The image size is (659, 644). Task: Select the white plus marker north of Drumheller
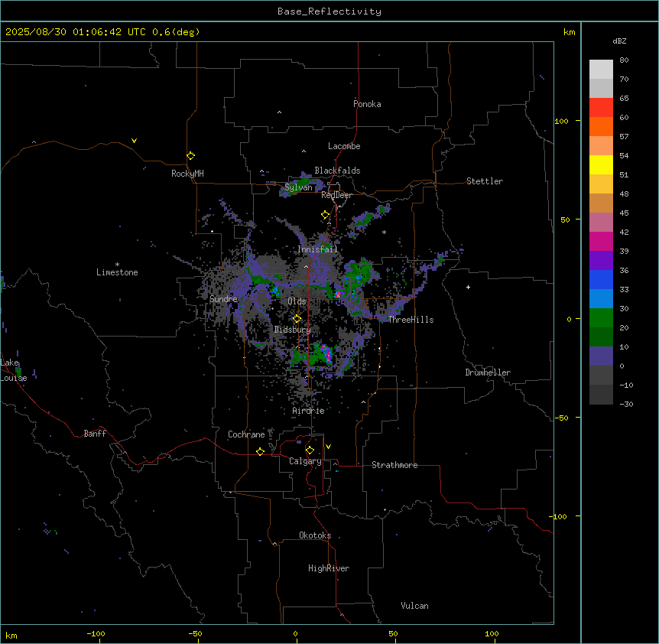tap(468, 287)
